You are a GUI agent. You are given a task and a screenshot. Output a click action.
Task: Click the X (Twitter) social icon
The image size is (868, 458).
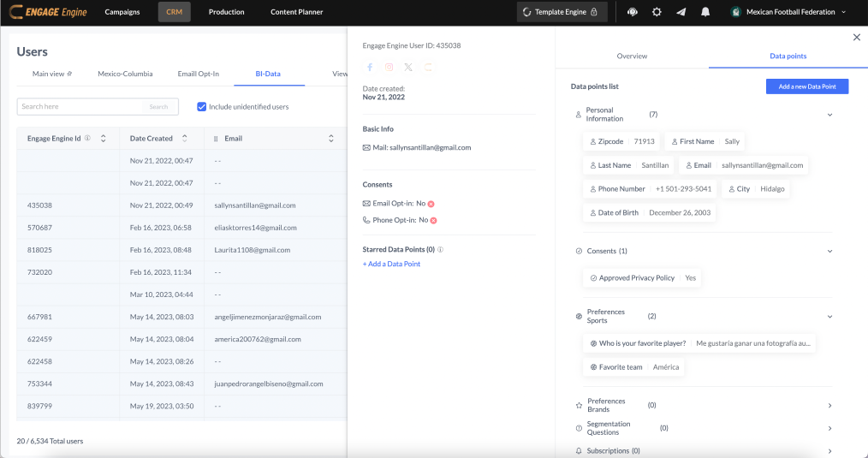click(x=408, y=67)
